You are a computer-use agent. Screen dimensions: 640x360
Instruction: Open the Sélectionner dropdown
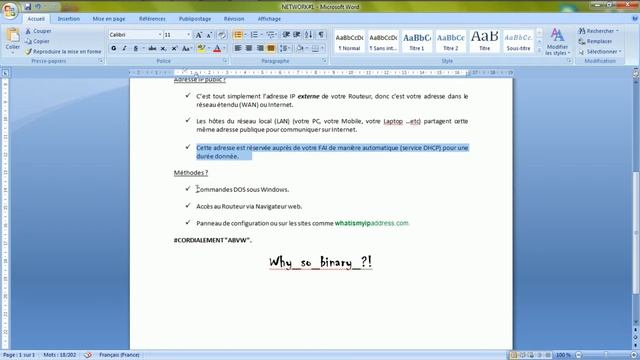[x=600, y=52]
